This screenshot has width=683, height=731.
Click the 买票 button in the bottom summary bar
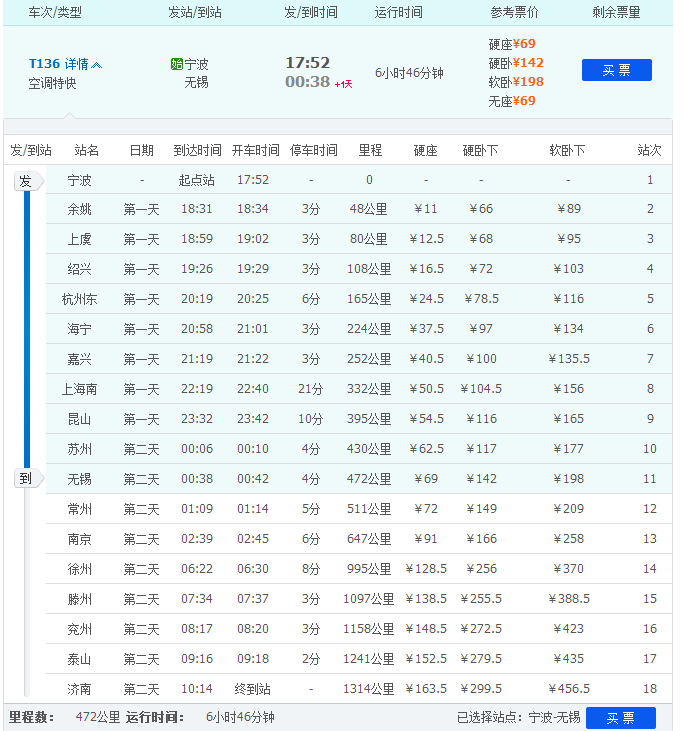[x=621, y=717]
